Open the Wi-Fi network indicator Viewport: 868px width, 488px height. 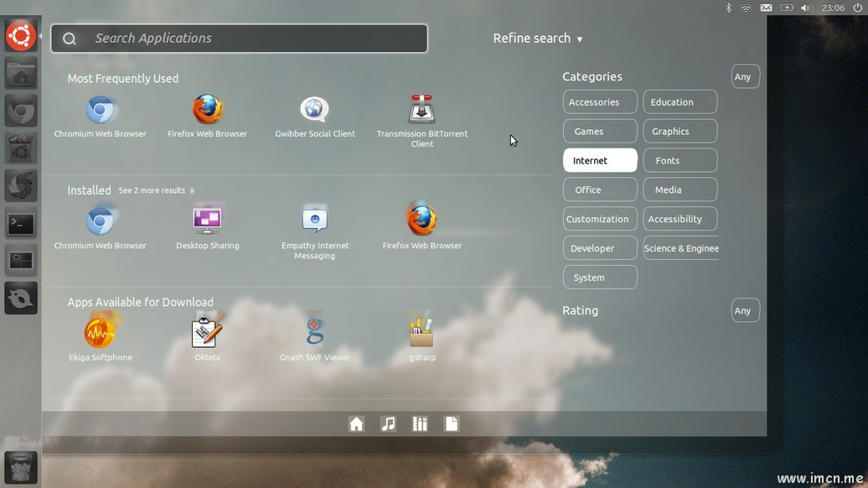click(x=747, y=8)
